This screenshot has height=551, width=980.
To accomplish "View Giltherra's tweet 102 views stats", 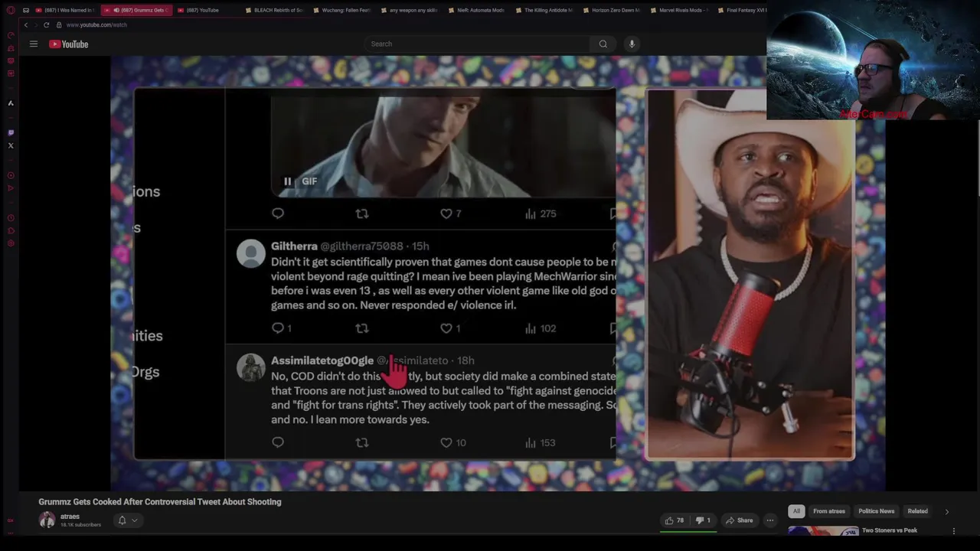I will point(541,328).
